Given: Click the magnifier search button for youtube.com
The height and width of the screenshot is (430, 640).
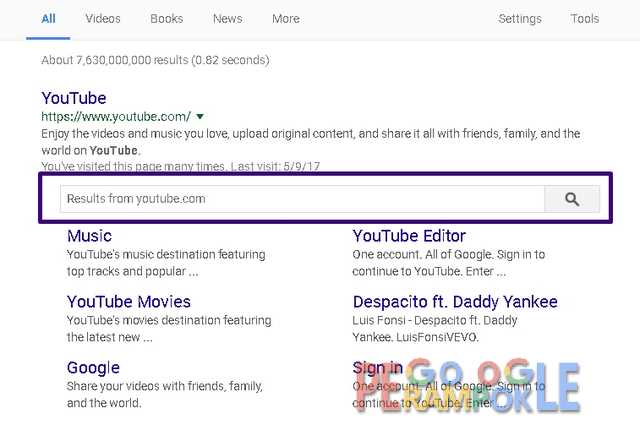Looking at the screenshot, I should click(x=572, y=199).
